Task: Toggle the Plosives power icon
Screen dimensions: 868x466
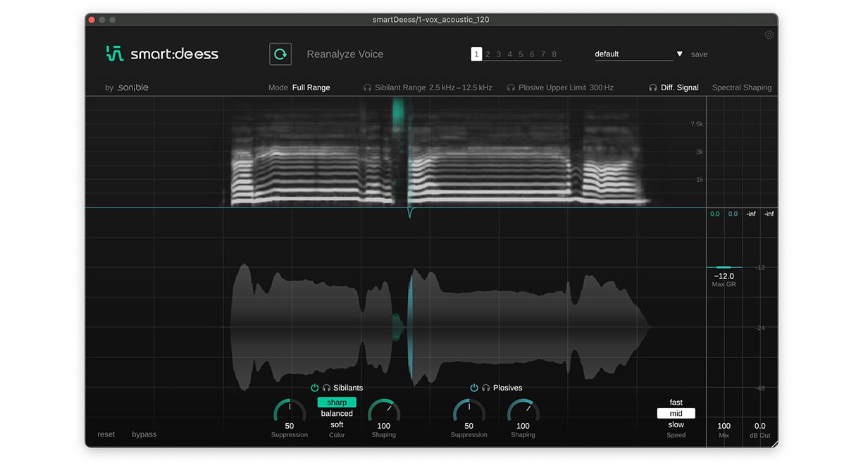Action: [x=474, y=388]
